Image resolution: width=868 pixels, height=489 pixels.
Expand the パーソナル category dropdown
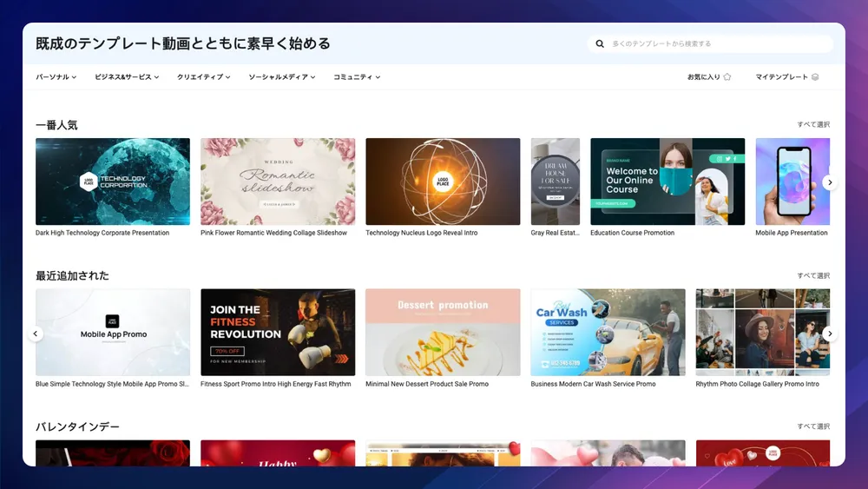tap(56, 77)
